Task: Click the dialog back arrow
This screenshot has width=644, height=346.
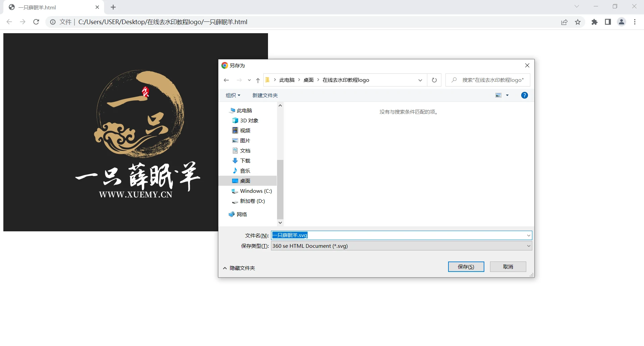Action: (226, 80)
